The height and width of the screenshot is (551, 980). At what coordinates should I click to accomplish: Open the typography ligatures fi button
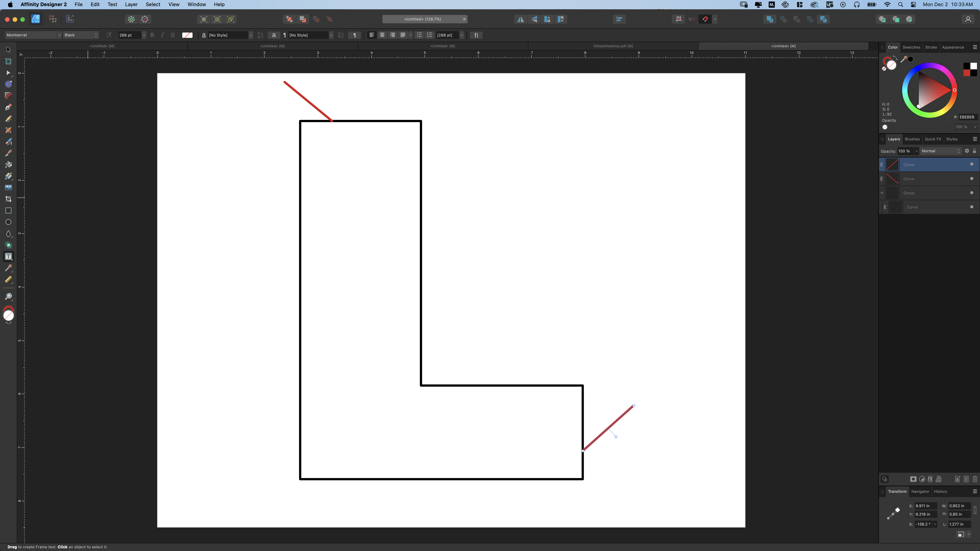[476, 35]
